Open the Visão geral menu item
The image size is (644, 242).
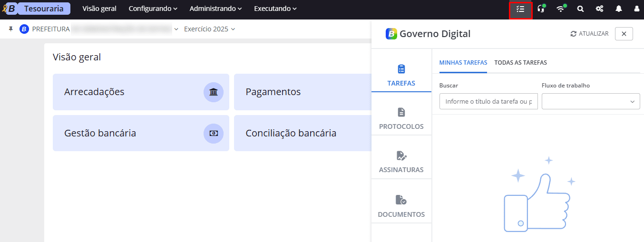pos(99,9)
